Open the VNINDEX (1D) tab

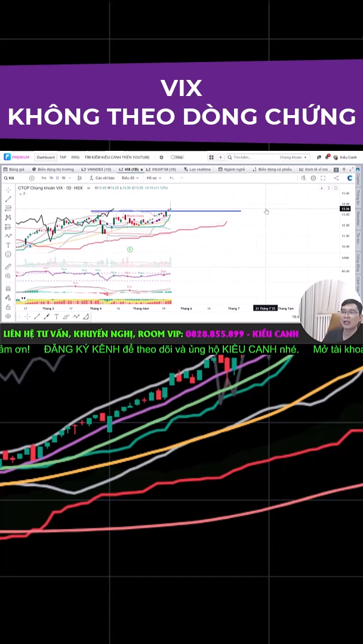point(96,169)
